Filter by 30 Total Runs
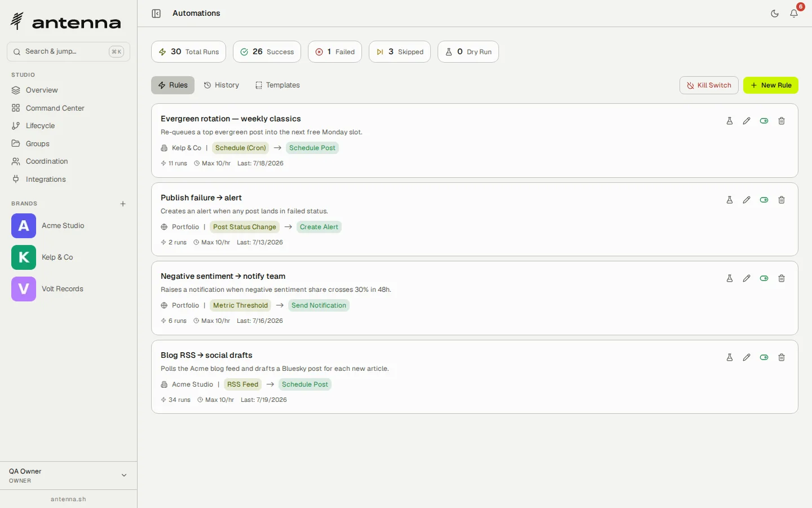Viewport: 812px width, 508px height. tap(188, 52)
